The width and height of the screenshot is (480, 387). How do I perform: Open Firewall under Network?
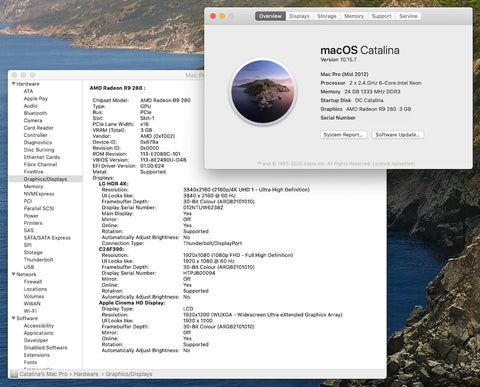(x=33, y=282)
